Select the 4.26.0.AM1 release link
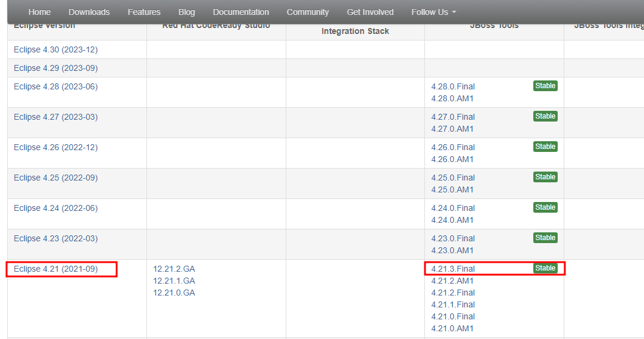Viewport: 644px width, 339px height. pos(452,160)
